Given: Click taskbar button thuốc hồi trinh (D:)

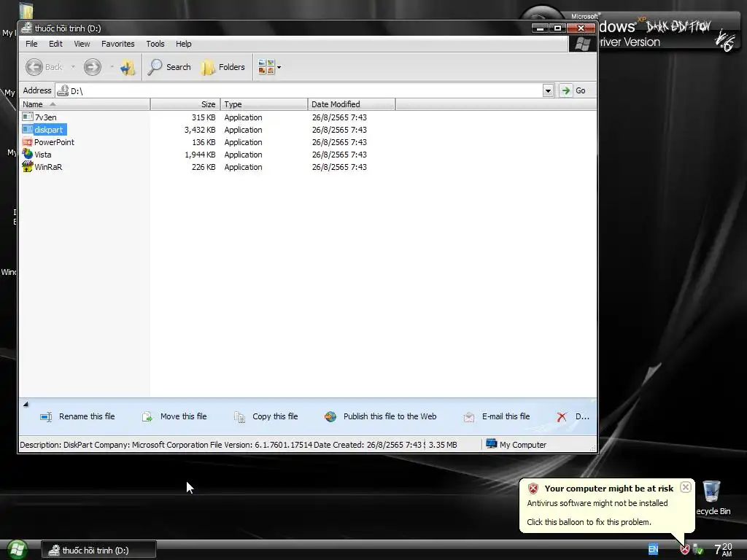Looking at the screenshot, I should click(98, 551).
